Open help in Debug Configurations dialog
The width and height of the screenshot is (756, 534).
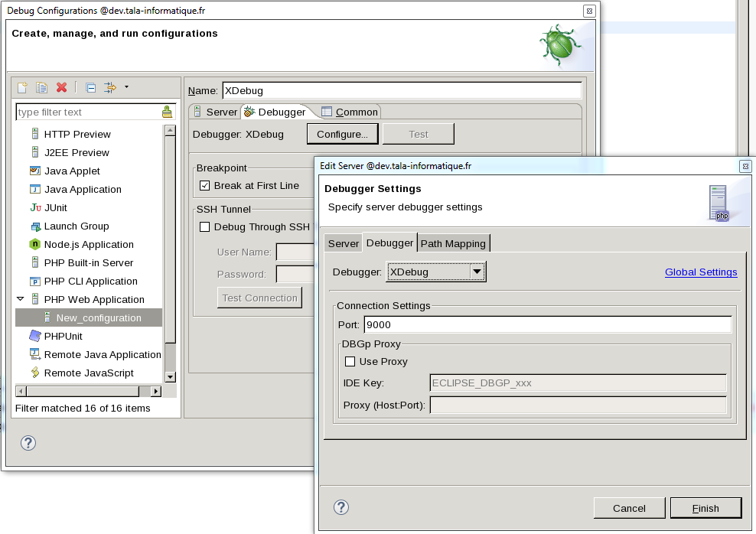coord(28,443)
